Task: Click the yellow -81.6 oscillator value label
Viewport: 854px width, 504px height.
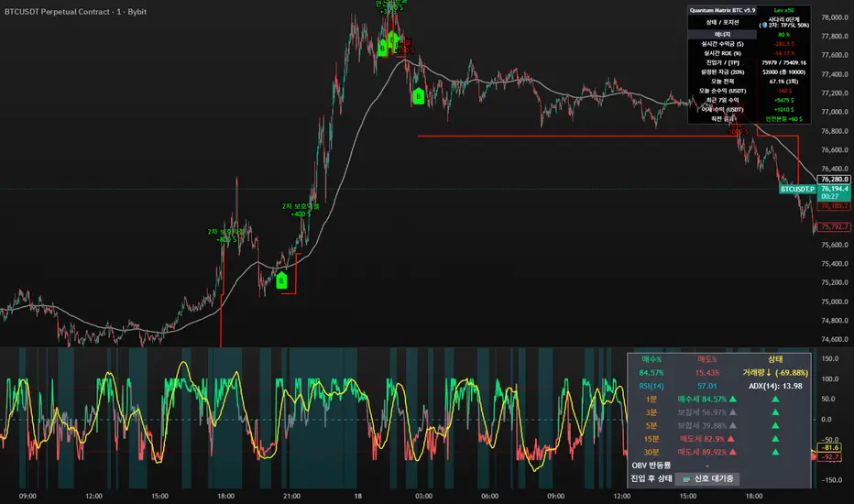Action: 831,447
